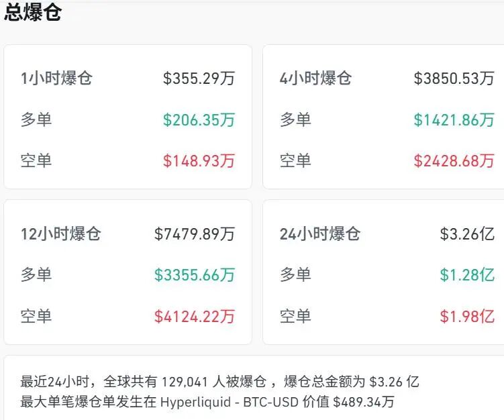Screen dimensions: 504x420
Task: Click the 1-hour long value $206.35万
Action: tap(199, 120)
